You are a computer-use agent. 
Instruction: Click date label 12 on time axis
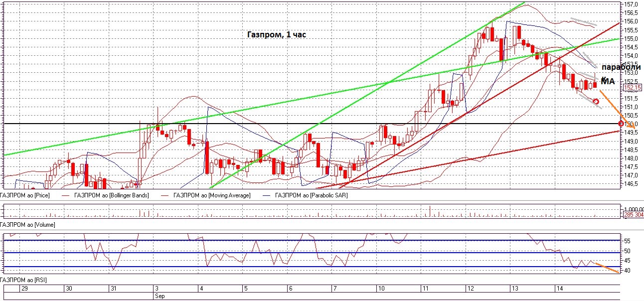470,289
